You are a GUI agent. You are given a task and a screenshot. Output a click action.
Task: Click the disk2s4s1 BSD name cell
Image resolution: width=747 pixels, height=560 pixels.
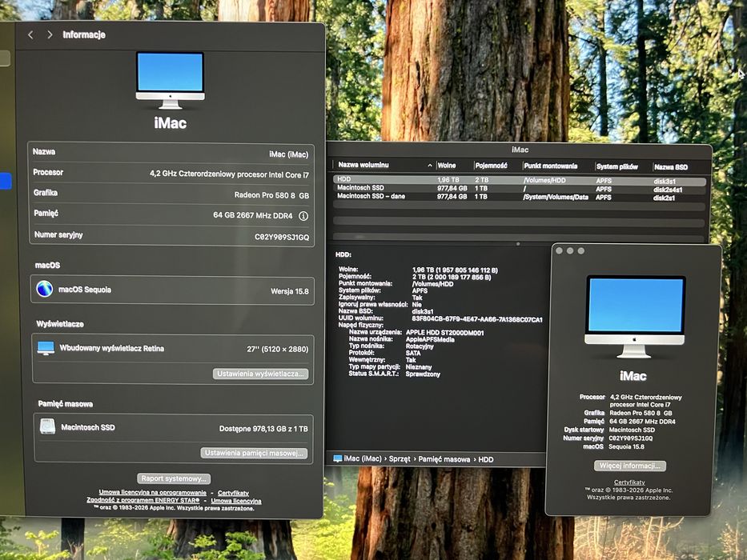click(x=668, y=190)
